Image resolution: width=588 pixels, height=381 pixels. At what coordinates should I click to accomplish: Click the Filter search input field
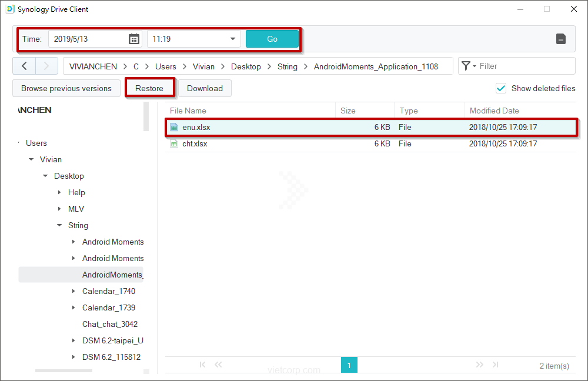point(523,66)
